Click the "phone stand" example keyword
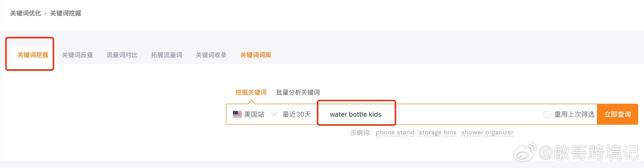This screenshot has width=644, height=168. pos(395,133)
